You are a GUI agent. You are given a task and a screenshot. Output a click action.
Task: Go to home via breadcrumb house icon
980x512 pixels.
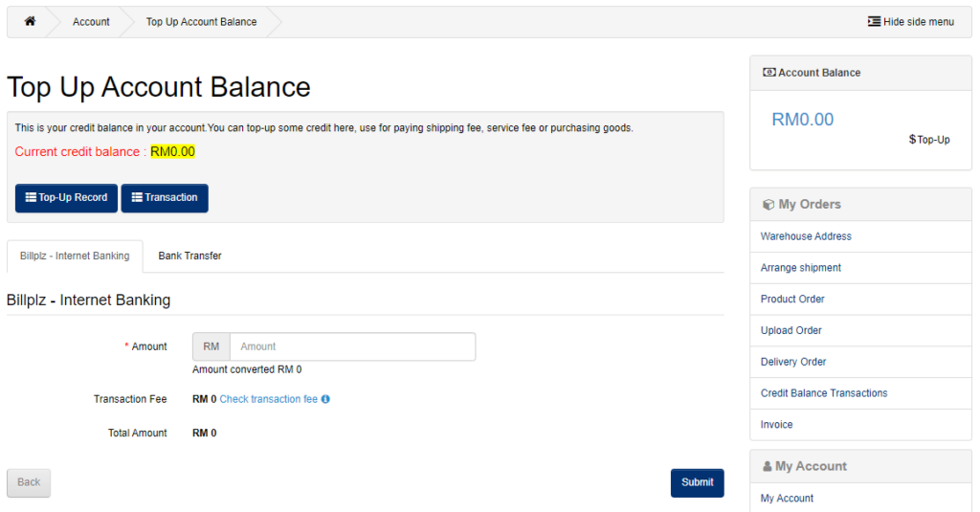pos(30,21)
